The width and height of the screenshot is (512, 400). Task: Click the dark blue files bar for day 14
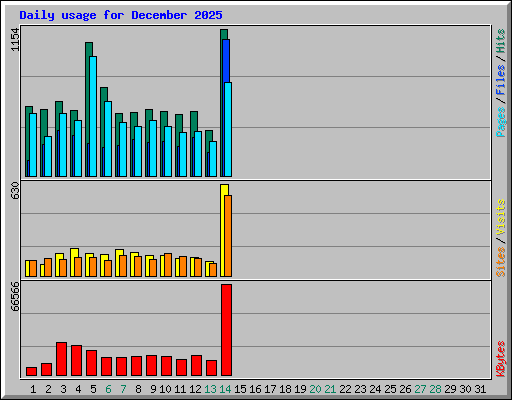click(x=226, y=61)
